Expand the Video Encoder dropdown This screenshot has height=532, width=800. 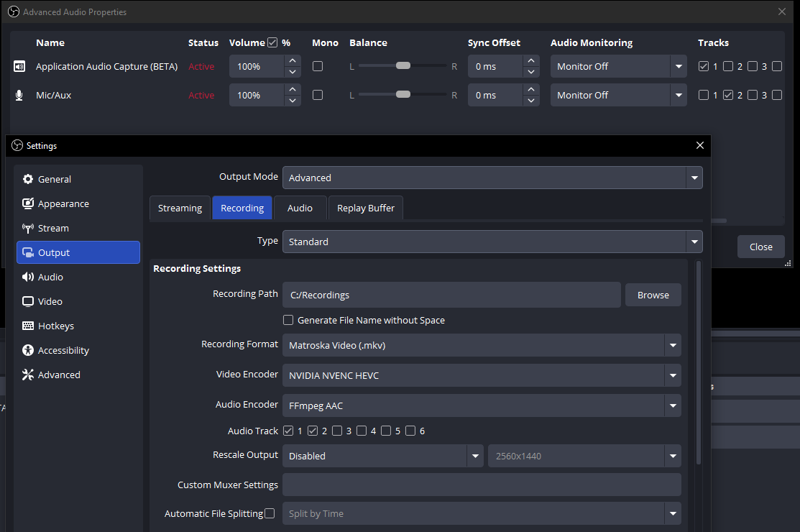481,375
